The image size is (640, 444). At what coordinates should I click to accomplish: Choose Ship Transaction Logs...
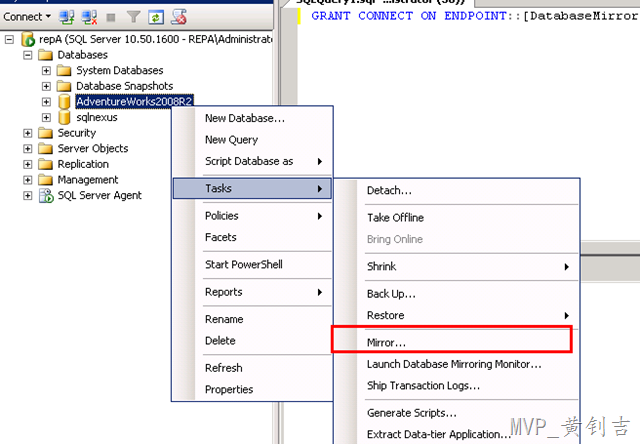coord(457,386)
